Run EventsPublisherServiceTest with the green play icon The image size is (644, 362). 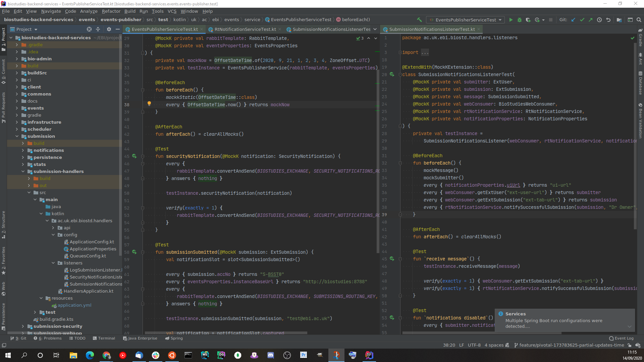[511, 20]
